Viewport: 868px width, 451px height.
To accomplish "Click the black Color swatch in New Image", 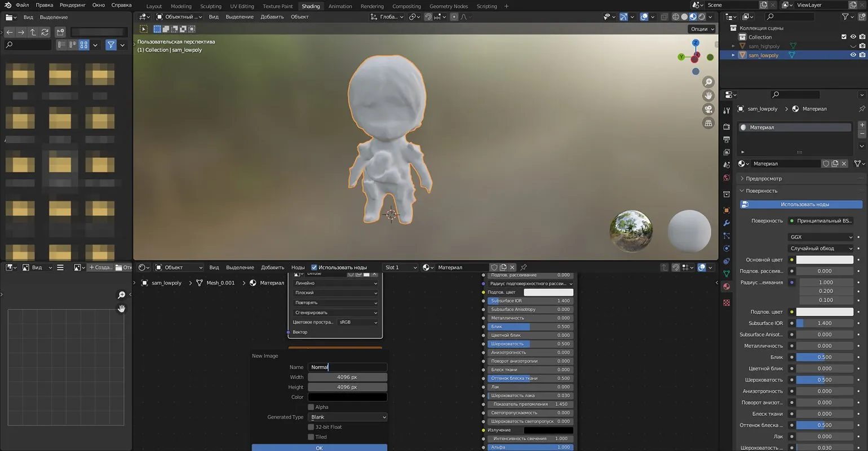I will pos(347,397).
